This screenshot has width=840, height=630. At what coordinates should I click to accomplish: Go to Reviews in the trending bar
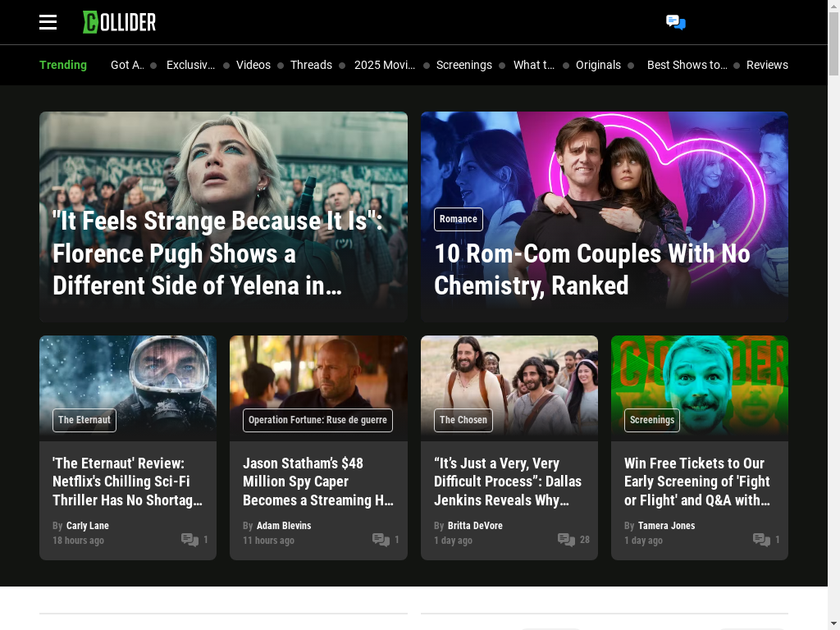(x=767, y=65)
